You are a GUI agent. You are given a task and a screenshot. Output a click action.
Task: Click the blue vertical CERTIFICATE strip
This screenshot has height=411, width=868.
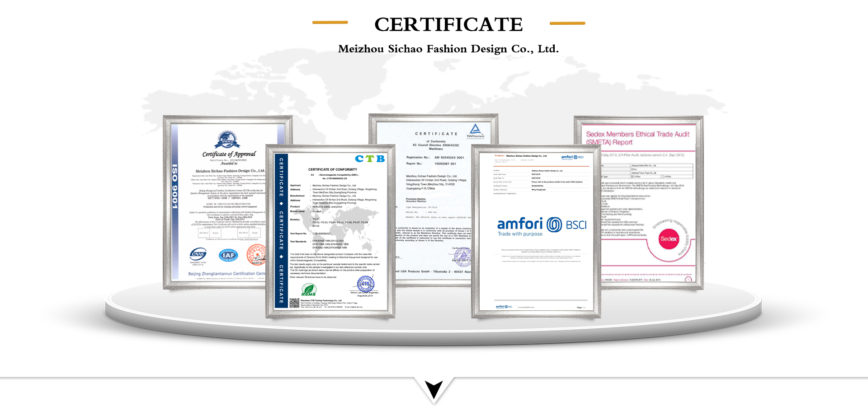(x=281, y=230)
